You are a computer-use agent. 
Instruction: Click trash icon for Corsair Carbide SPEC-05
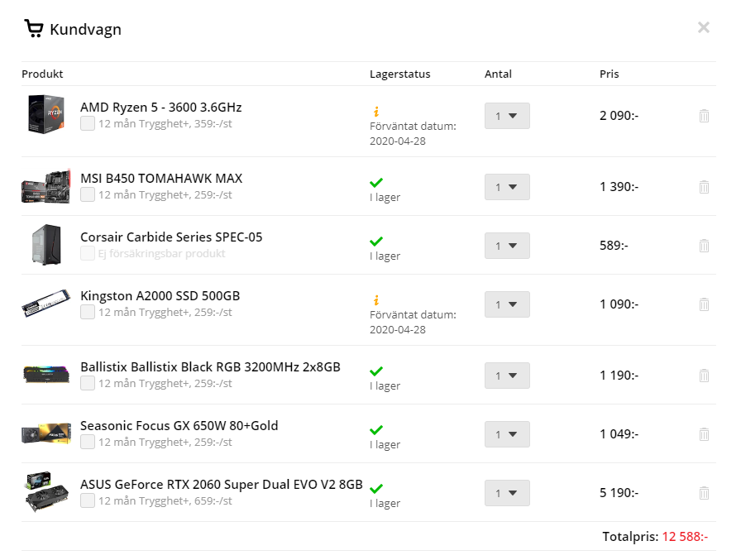(704, 246)
